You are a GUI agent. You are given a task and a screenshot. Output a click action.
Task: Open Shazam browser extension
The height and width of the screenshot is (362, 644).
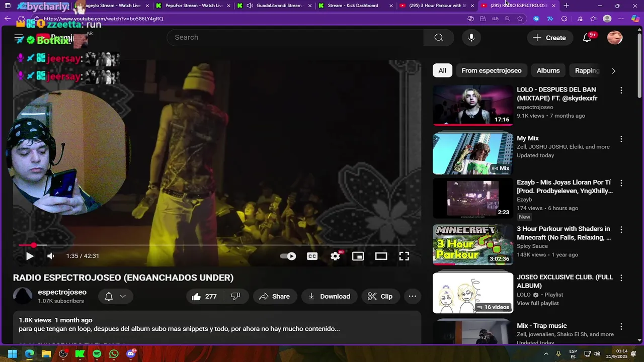point(536,19)
